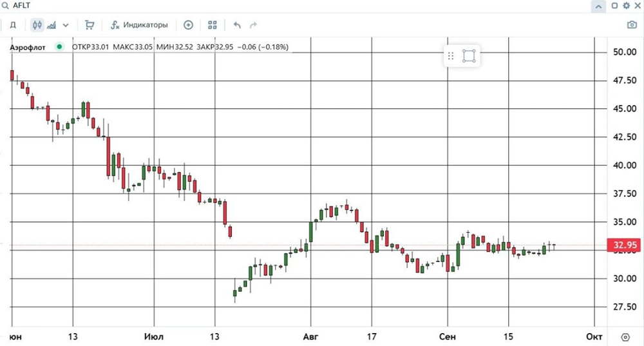Click the 17 date axis label
The image size is (644, 346).
[372, 337]
